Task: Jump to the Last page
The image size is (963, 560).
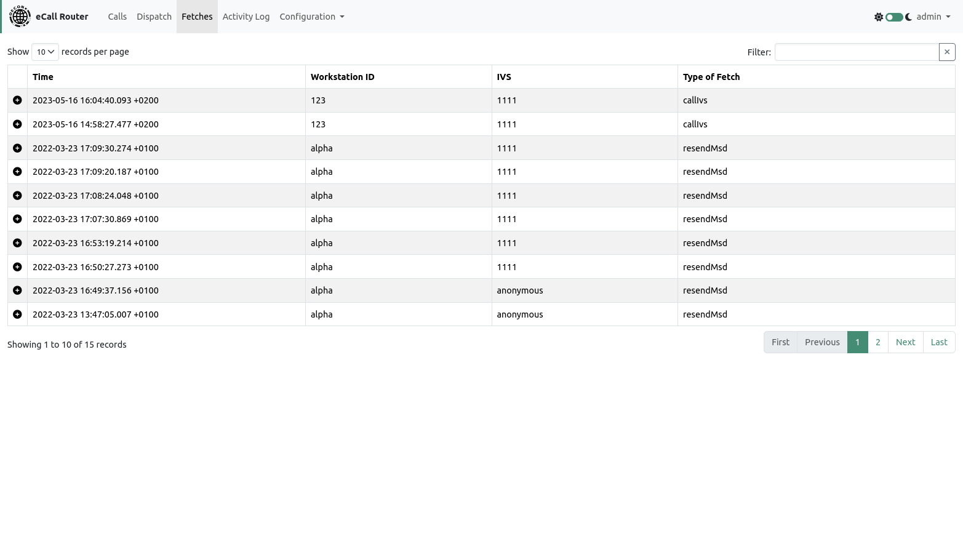Action: pyautogui.click(x=938, y=342)
